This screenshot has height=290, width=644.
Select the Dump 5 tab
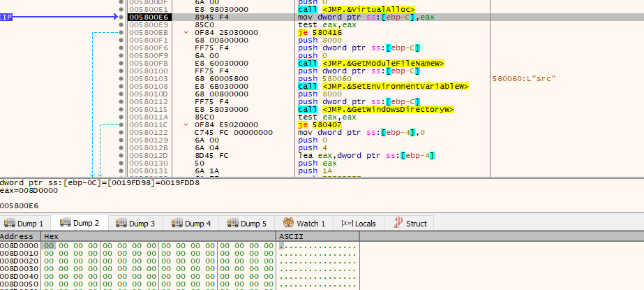(247, 224)
